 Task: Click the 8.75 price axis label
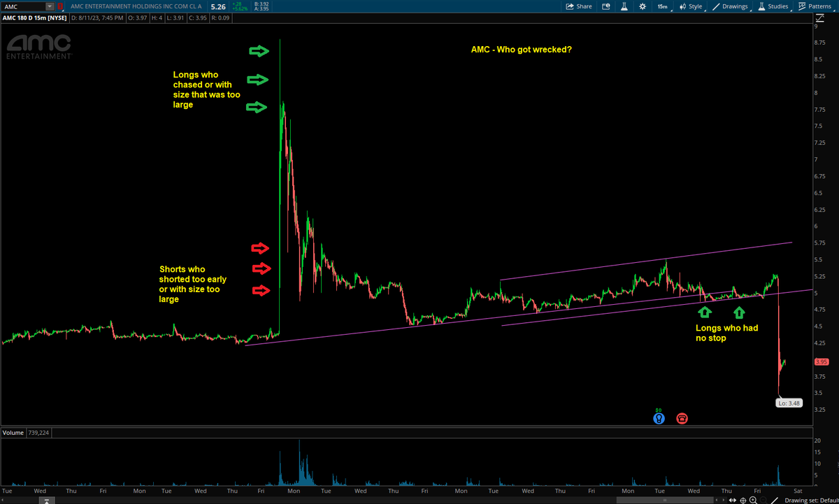(x=822, y=43)
